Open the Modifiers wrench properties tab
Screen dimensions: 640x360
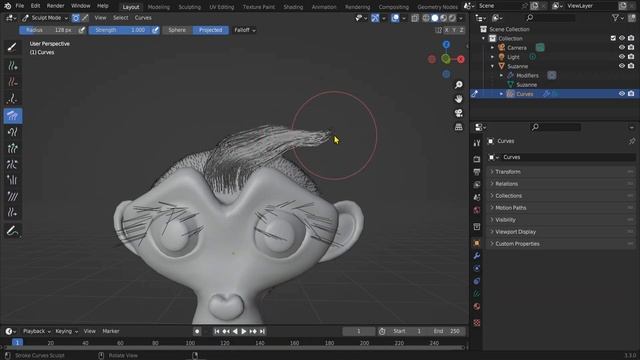(x=477, y=256)
